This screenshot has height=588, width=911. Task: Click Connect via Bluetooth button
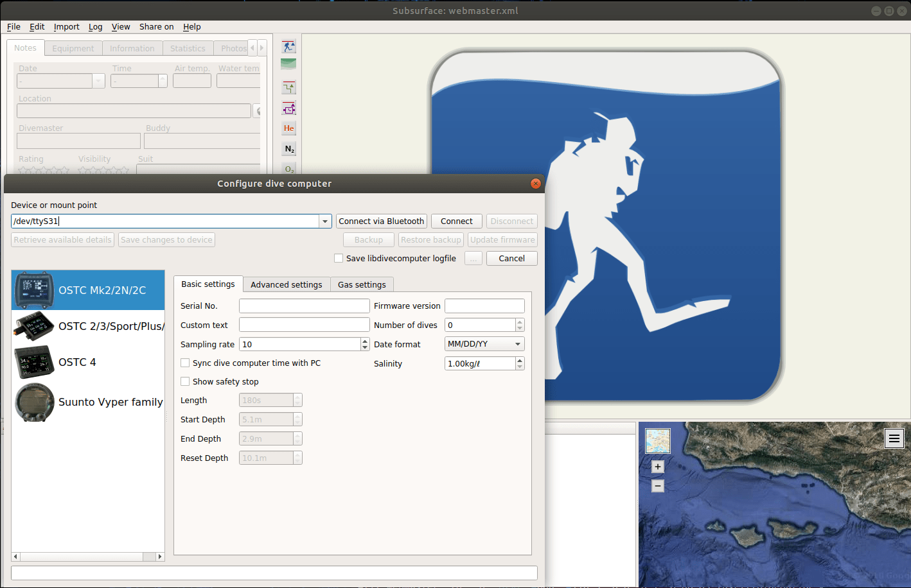[381, 221]
